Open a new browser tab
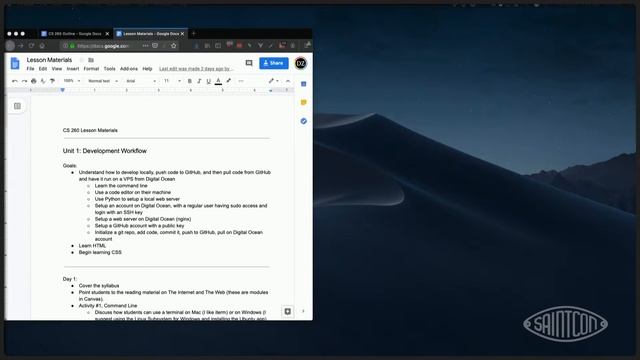 click(x=193, y=33)
